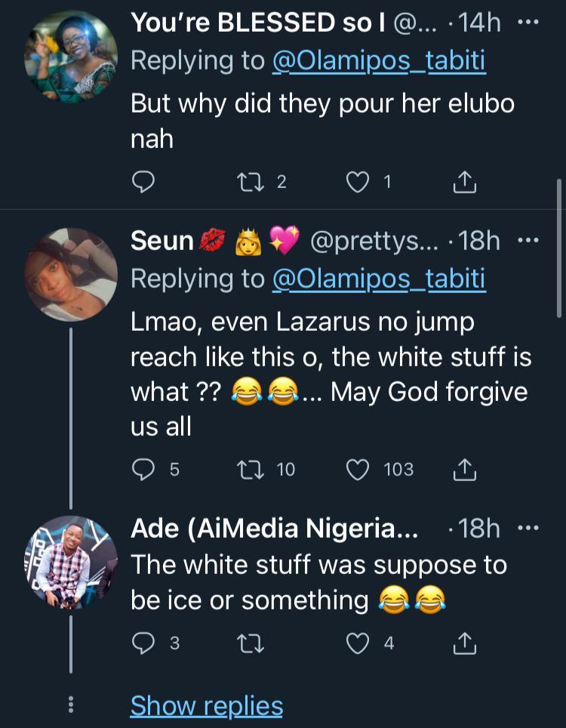The image size is (566, 728).
Task: Open @Olamipos_tabiti mention in Seun's reply
Action: pos(379,279)
